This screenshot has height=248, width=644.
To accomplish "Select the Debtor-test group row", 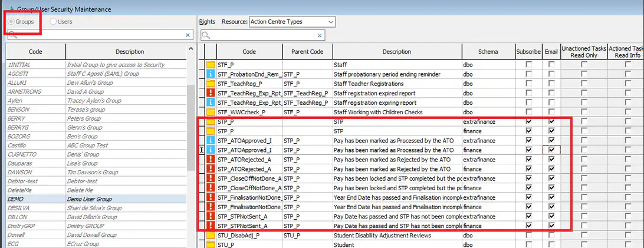I will [97, 181].
